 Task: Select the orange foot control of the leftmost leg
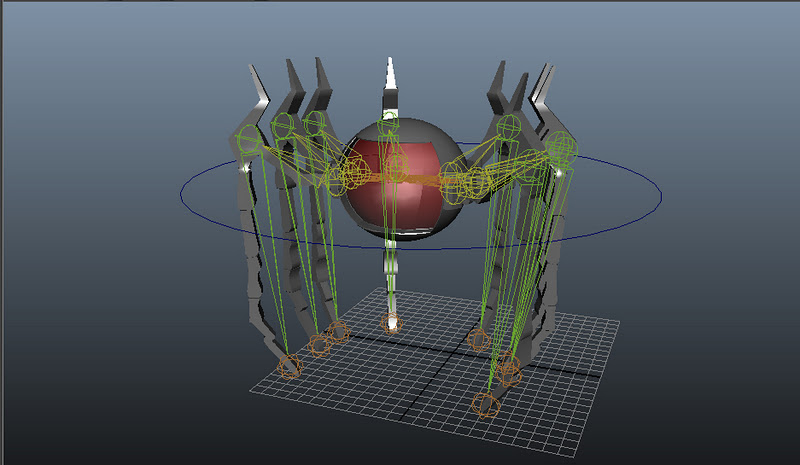coord(290,366)
